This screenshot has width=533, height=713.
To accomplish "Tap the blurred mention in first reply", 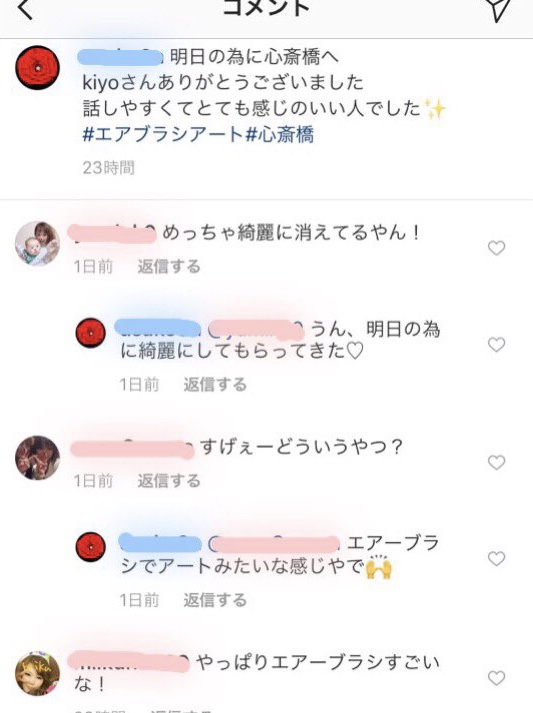I will [x=256, y=330].
